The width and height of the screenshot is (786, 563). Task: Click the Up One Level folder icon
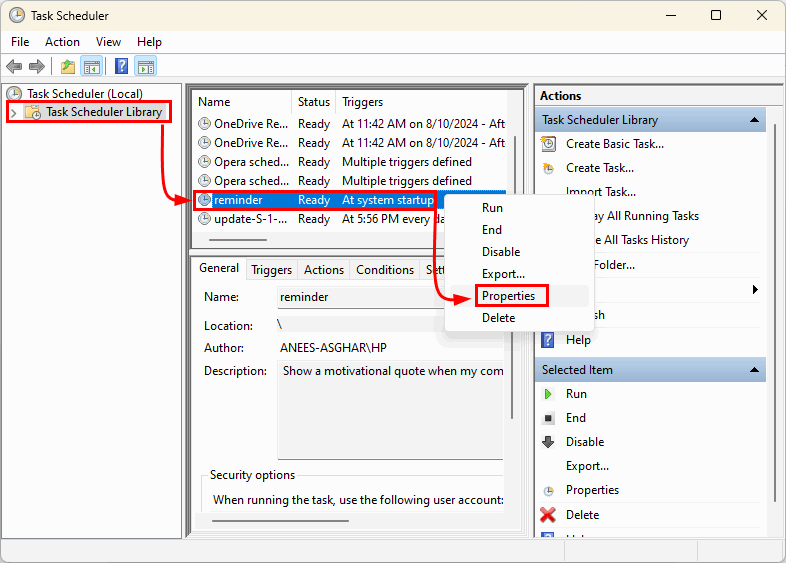pyautogui.click(x=67, y=67)
